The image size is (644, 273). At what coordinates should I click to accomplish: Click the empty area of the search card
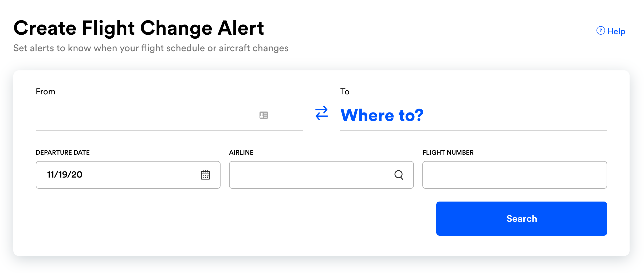(214, 221)
